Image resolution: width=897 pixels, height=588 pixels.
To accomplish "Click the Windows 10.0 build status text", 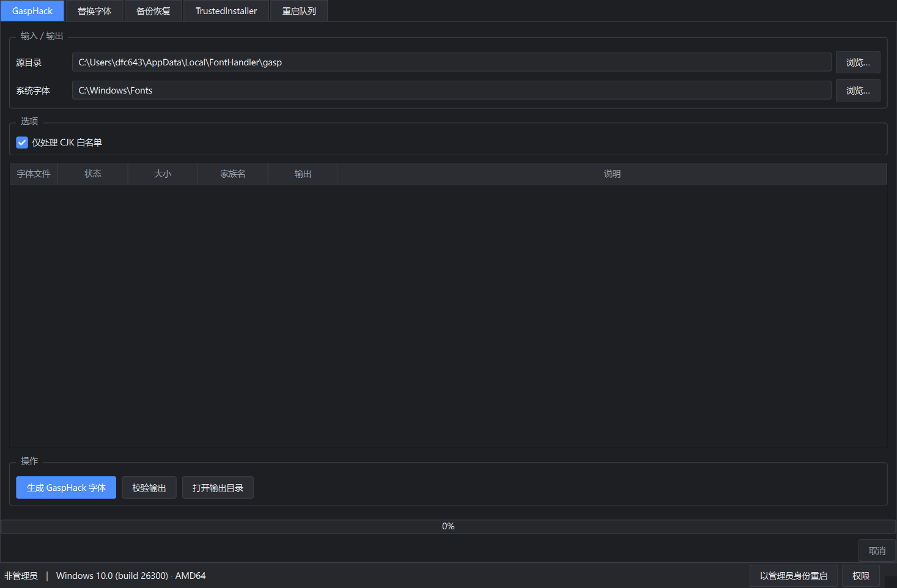I will [x=131, y=576].
